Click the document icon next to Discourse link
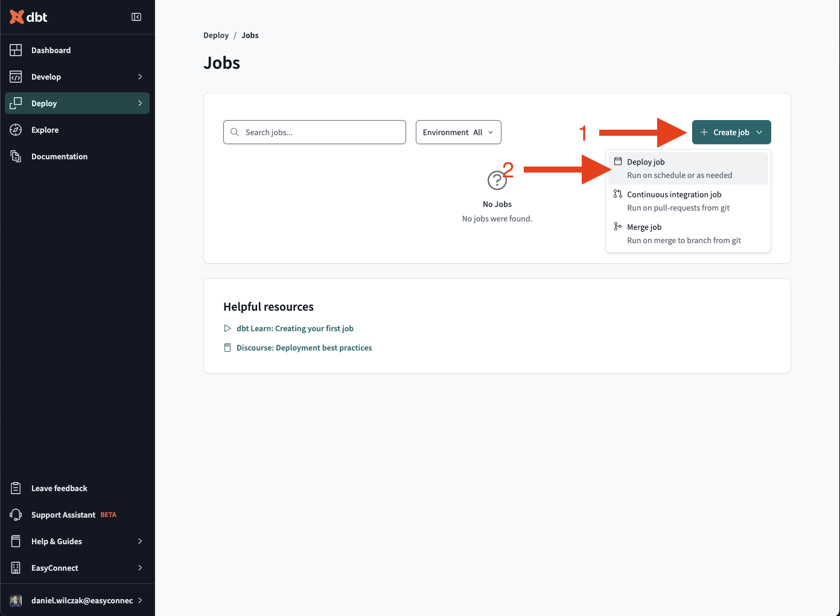The height and width of the screenshot is (616, 840). pos(227,348)
